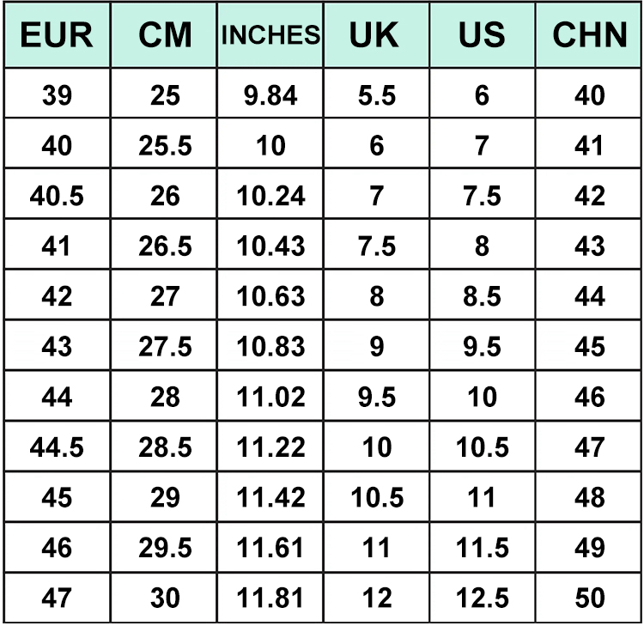644x644 pixels.
Task: Click the 25.5 value in CM column
Action: (165, 146)
